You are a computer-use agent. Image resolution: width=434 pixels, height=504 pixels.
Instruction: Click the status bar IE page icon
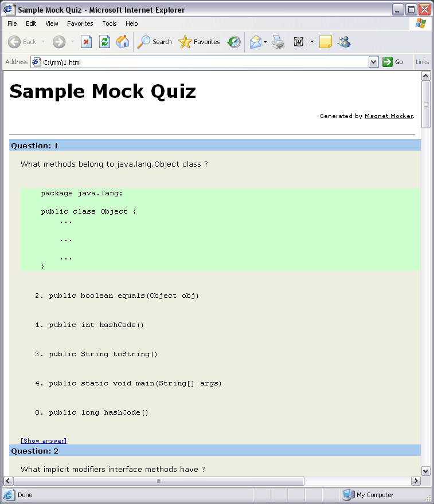[x=9, y=495]
